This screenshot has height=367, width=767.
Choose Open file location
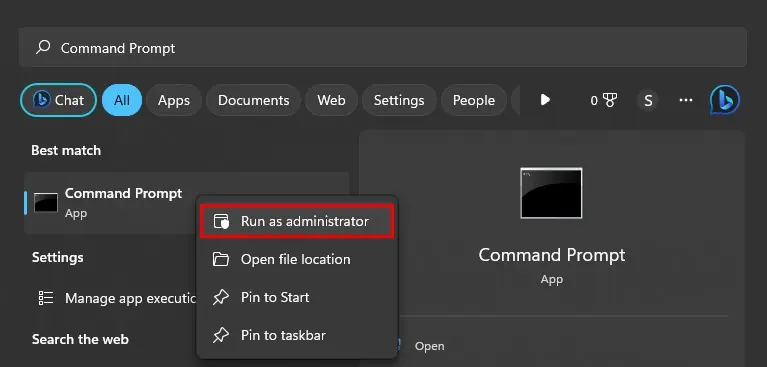pos(297,259)
